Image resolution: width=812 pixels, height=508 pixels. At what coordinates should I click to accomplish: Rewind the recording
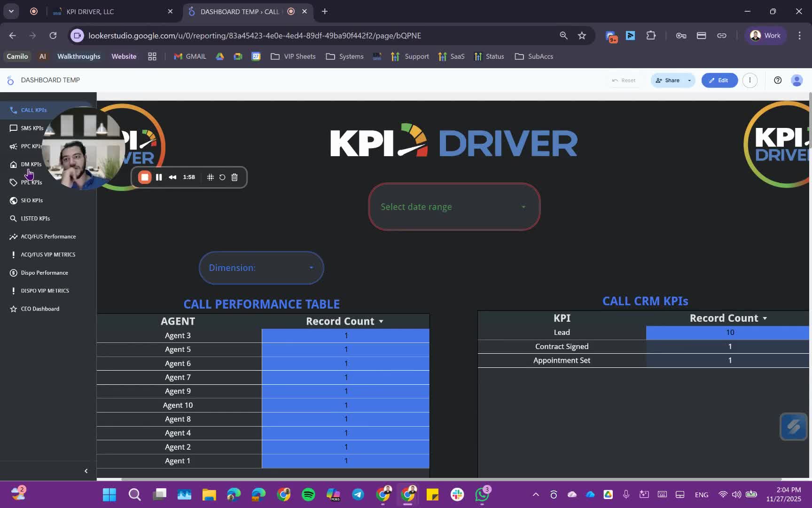[x=172, y=177]
